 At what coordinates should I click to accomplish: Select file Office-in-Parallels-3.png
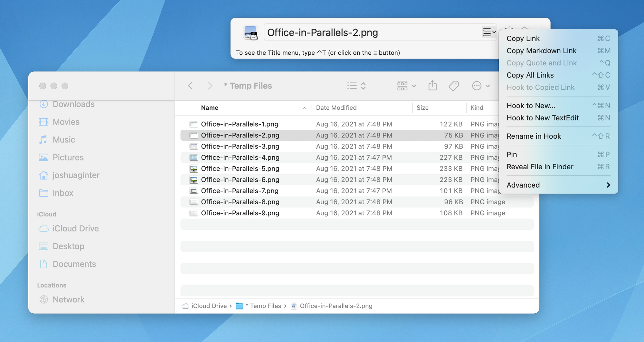pyautogui.click(x=240, y=146)
